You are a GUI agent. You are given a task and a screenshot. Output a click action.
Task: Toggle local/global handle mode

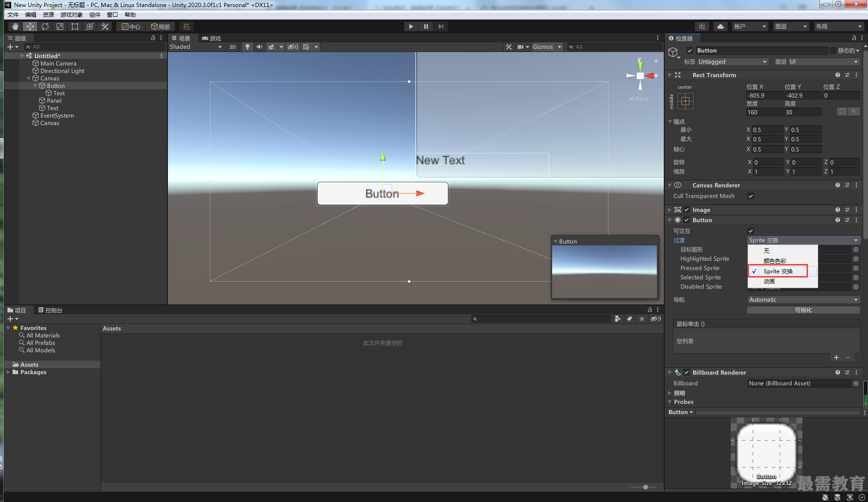160,26
